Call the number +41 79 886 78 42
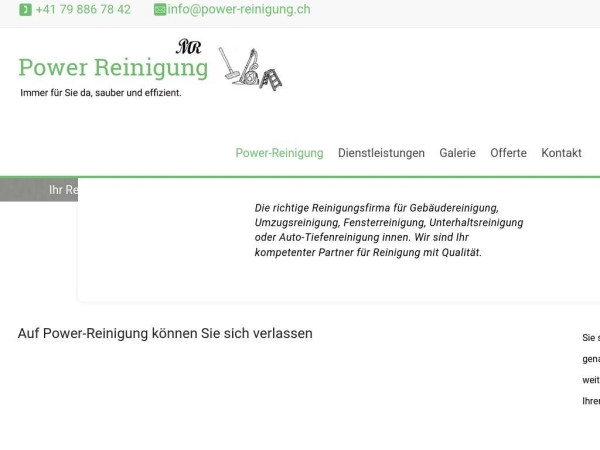 [x=83, y=10]
